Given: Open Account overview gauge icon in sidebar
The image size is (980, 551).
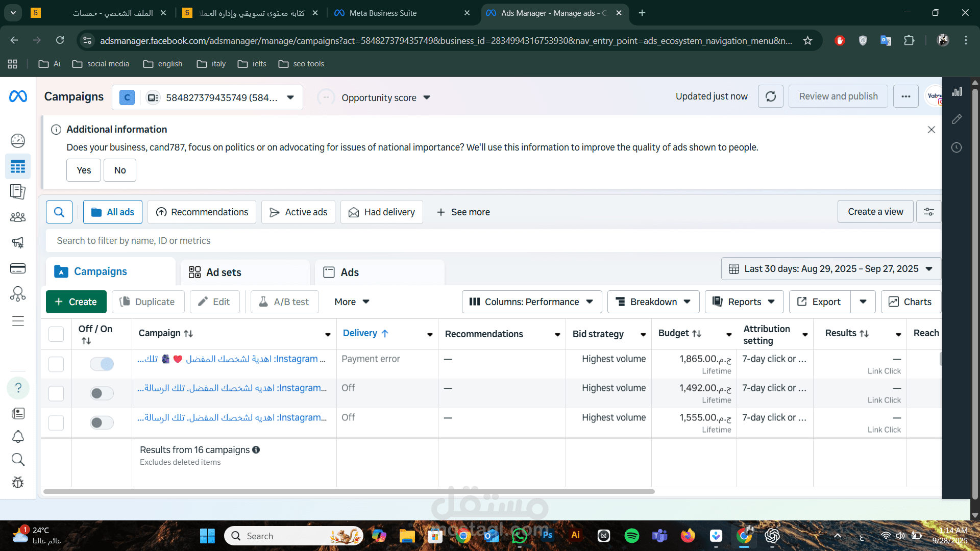Looking at the screenshot, I should pyautogui.click(x=18, y=140).
